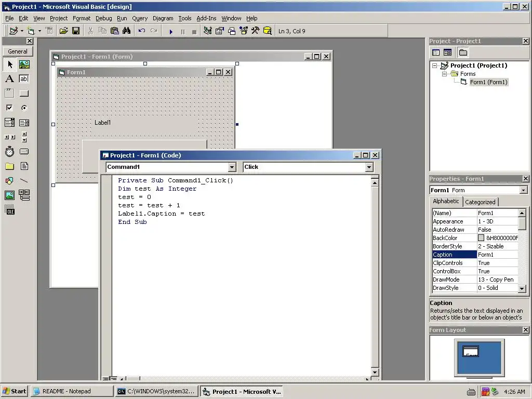Open the File menu
The height and width of the screenshot is (399, 532).
9,18
